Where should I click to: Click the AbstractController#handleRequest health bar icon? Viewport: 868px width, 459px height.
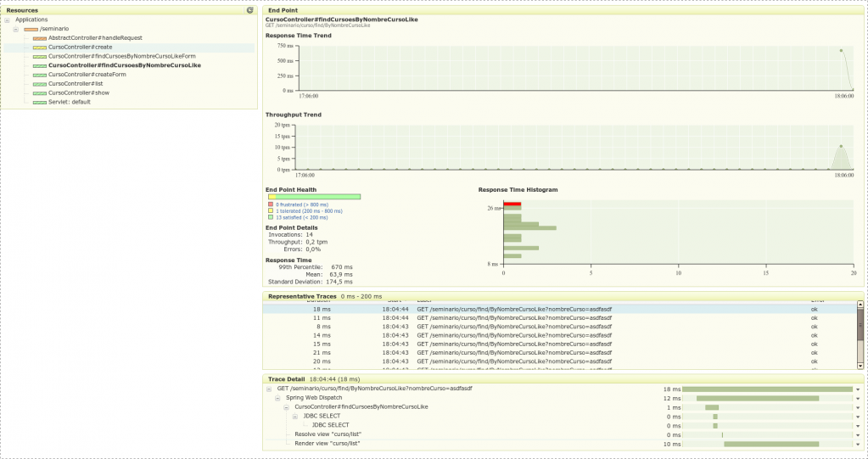(39, 38)
